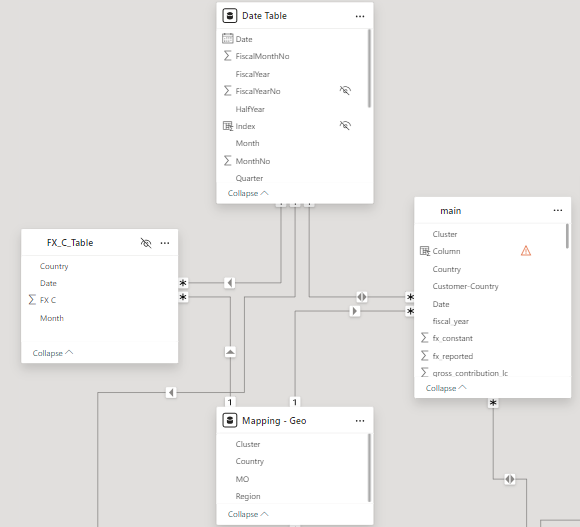Click the bidirectional filter arrow below main table
The height and width of the screenshot is (527, 580).
click(x=510, y=479)
